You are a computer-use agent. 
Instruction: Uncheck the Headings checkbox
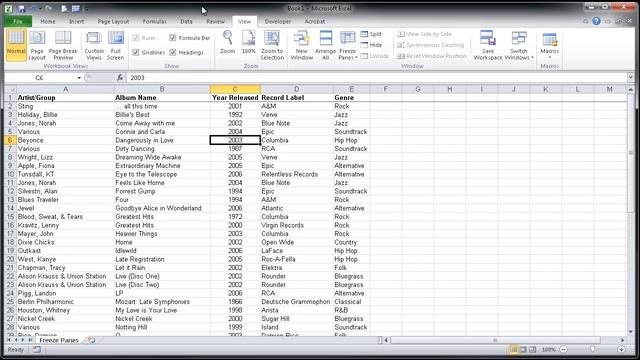(x=173, y=52)
